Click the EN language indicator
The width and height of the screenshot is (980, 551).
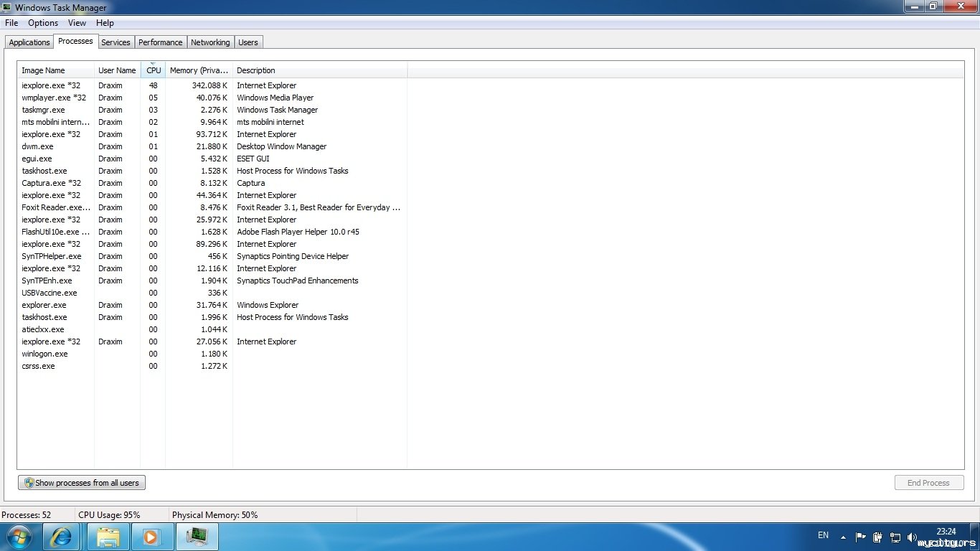pyautogui.click(x=823, y=535)
